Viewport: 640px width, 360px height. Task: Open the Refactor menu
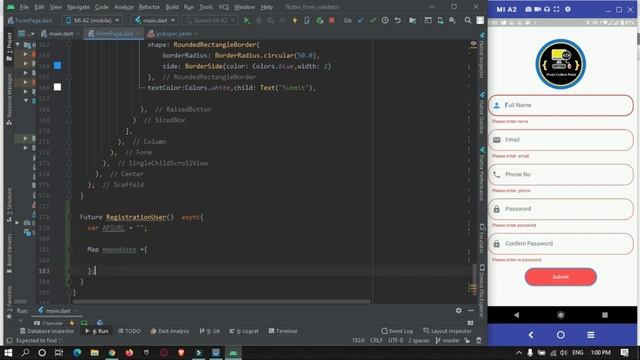pos(149,7)
